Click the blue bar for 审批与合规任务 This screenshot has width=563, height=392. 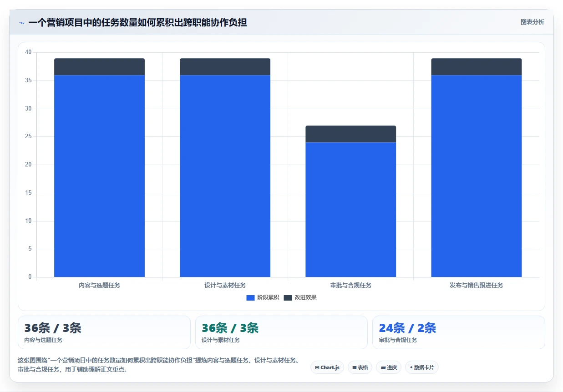(x=350, y=210)
